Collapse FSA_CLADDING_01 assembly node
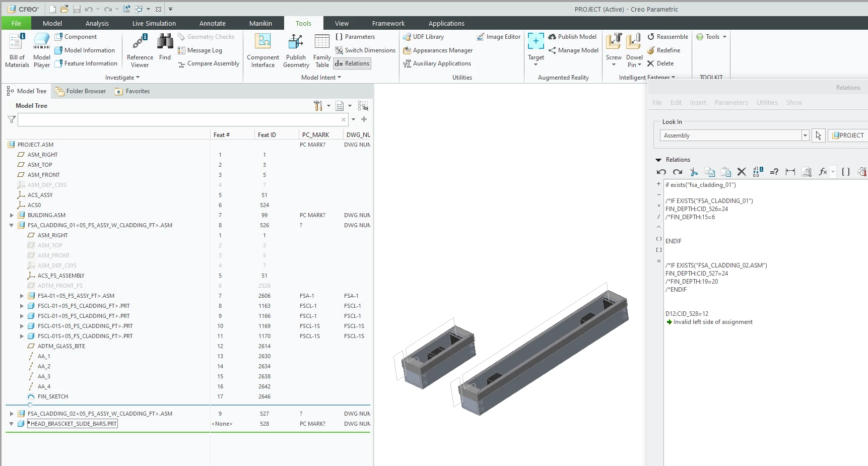This screenshot has height=466, width=868. click(12, 225)
